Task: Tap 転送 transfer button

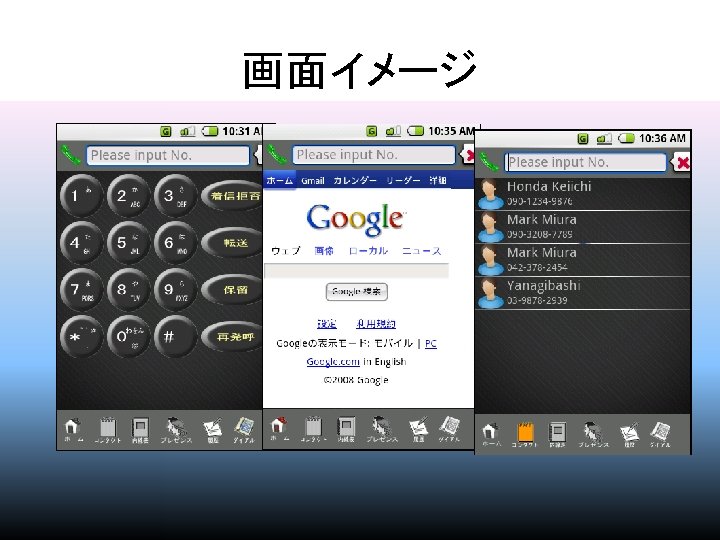Action: point(232,243)
